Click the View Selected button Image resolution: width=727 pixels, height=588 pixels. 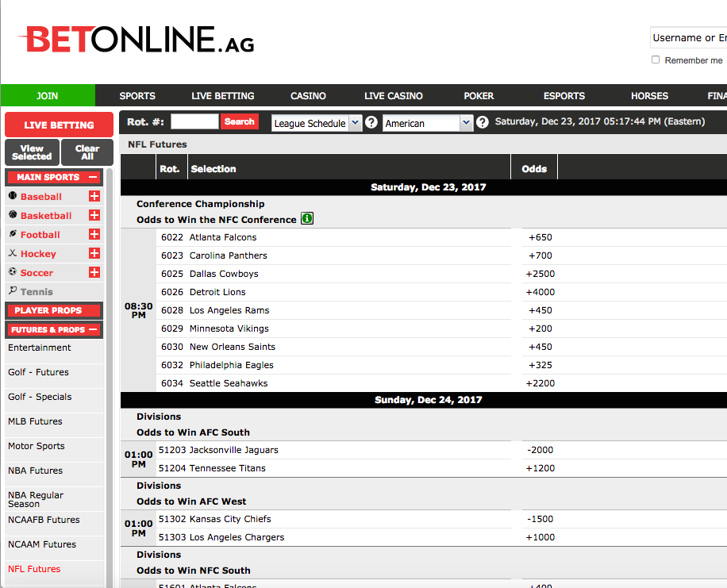click(x=32, y=152)
